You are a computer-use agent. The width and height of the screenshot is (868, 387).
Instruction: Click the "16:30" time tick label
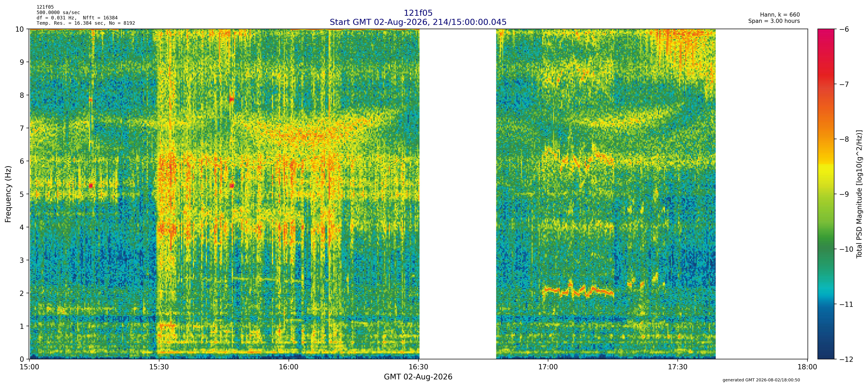(x=419, y=366)
